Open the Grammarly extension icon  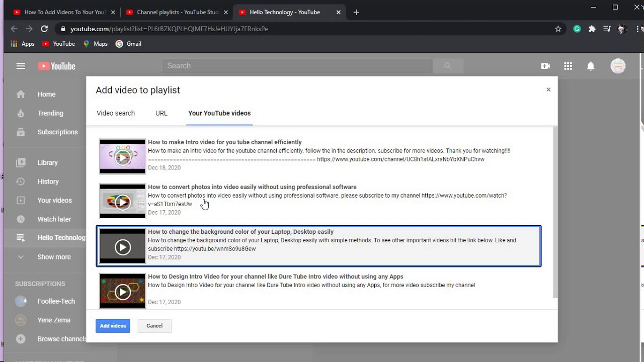[x=577, y=29]
